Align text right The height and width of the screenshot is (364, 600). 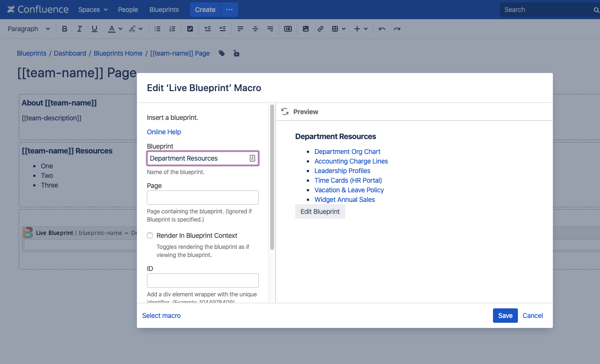pos(270,29)
